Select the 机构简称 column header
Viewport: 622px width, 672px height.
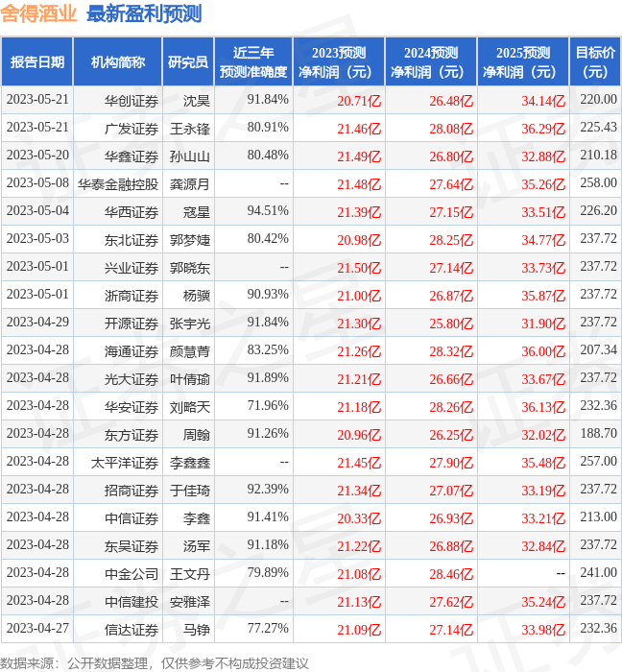pyautogui.click(x=118, y=62)
